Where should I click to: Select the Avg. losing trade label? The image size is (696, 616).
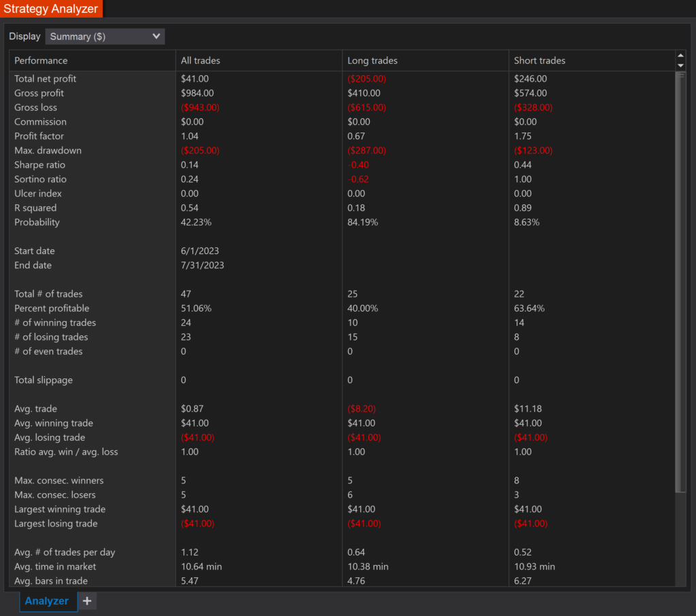(x=50, y=437)
